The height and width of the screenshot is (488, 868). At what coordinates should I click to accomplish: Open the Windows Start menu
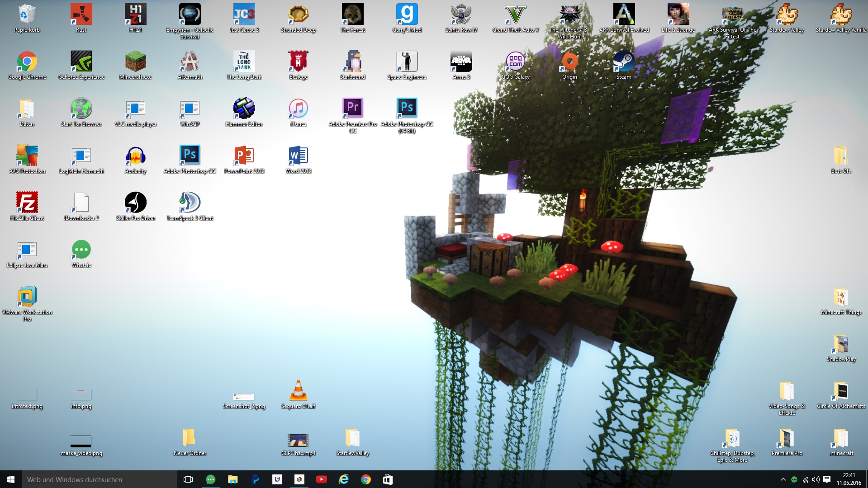coord(11,479)
